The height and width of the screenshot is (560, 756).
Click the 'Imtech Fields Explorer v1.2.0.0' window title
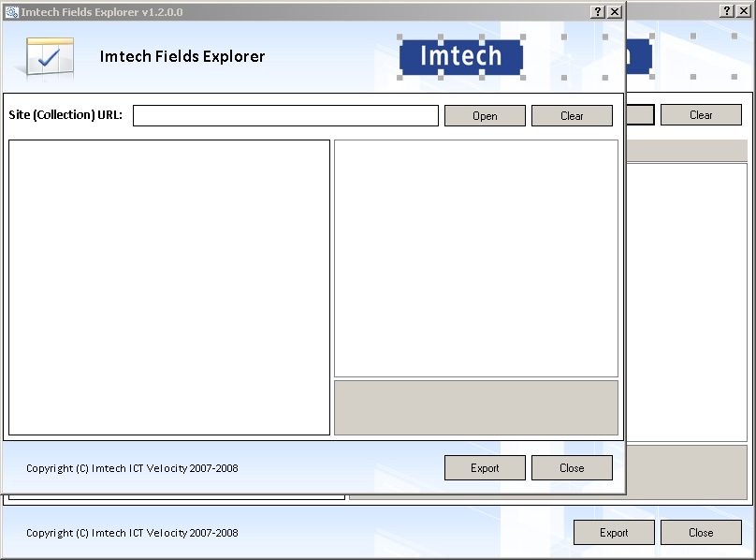102,12
